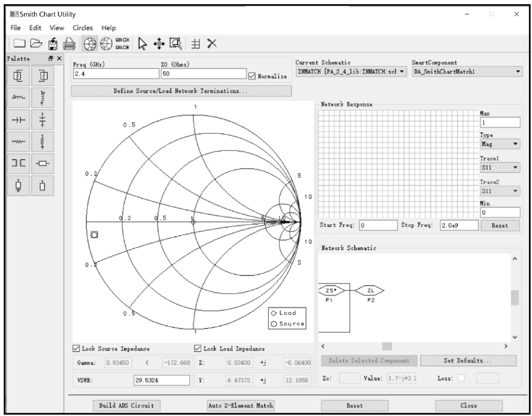Click the source marker on the Smith chart
Image resolution: width=532 pixels, height=416 pixels.
(94, 234)
